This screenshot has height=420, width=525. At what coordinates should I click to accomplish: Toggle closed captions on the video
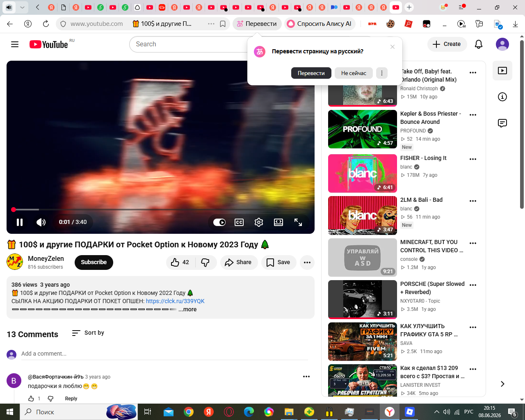pos(239,222)
